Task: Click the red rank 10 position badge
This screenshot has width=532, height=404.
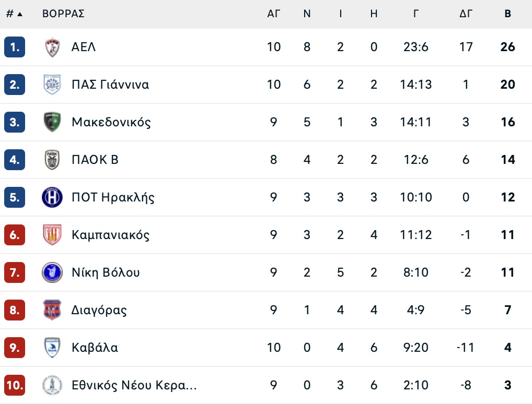Action: pos(15,385)
